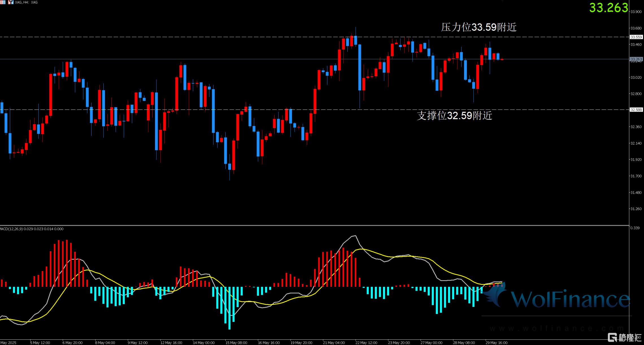This screenshot has height=345, width=644.
Task: Click the 32.588 support price tag
Action: [636, 110]
